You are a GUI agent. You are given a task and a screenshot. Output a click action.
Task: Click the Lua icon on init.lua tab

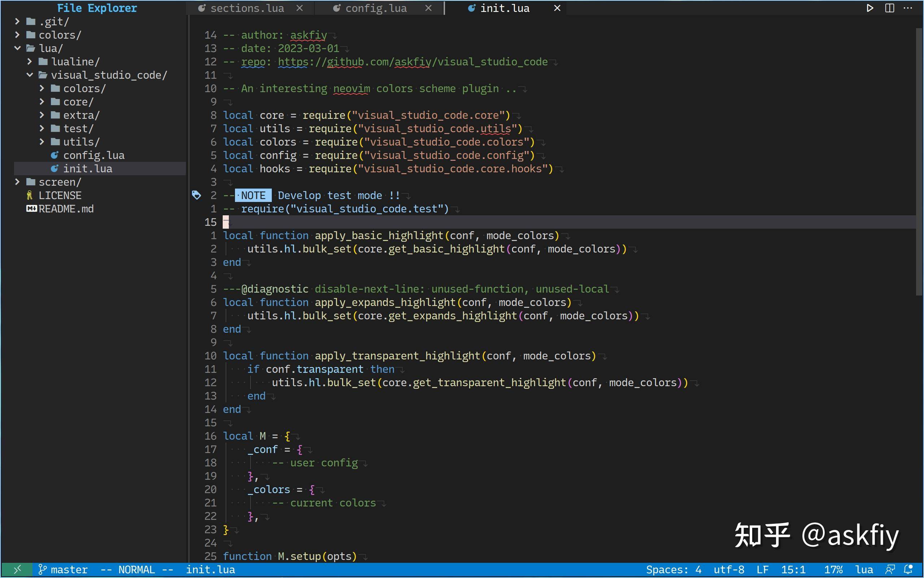[x=471, y=8]
